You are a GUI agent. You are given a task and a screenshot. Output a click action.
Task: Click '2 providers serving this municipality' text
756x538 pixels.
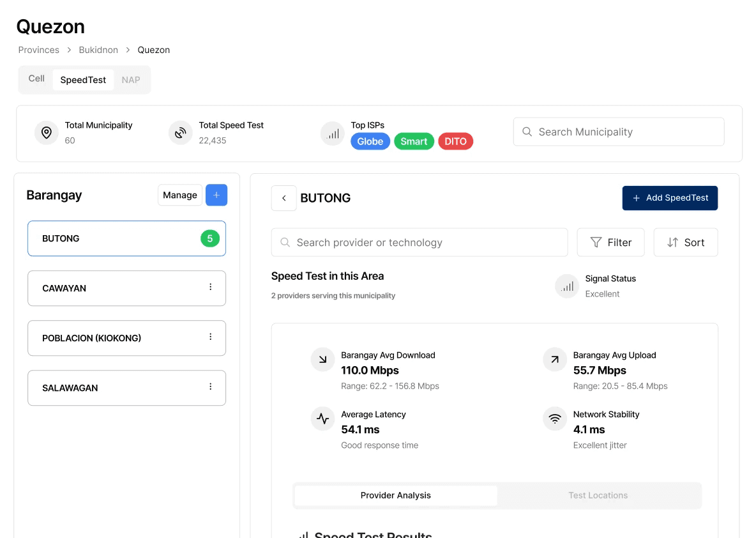point(333,296)
